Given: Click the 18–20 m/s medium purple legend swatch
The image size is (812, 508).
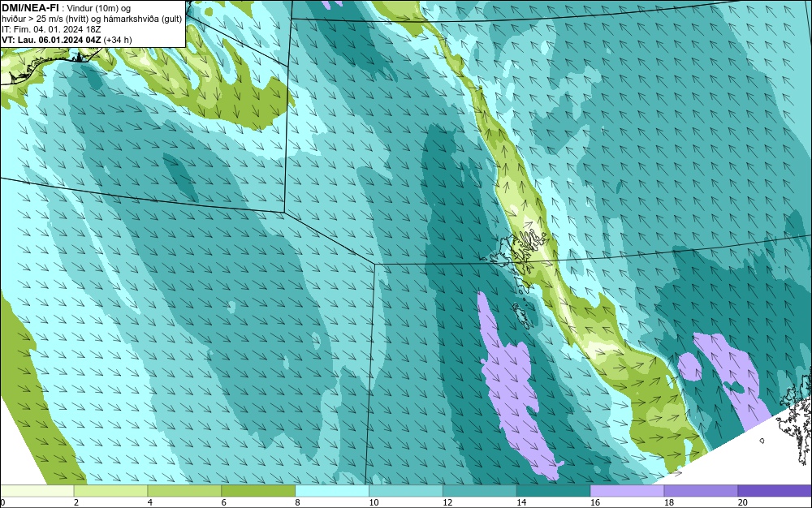Looking at the screenshot, I should [702, 491].
